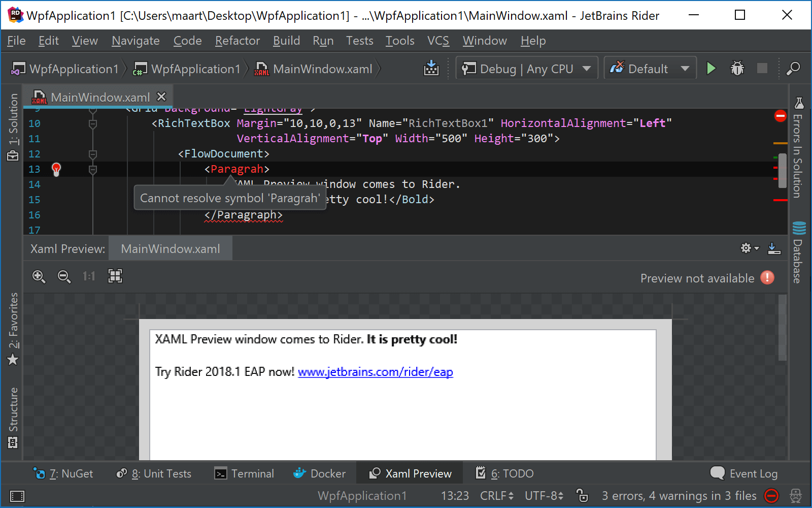Image resolution: width=812 pixels, height=508 pixels.
Task: Follow the www.jetbrains.com/rider/eap link in preview
Action: point(376,372)
